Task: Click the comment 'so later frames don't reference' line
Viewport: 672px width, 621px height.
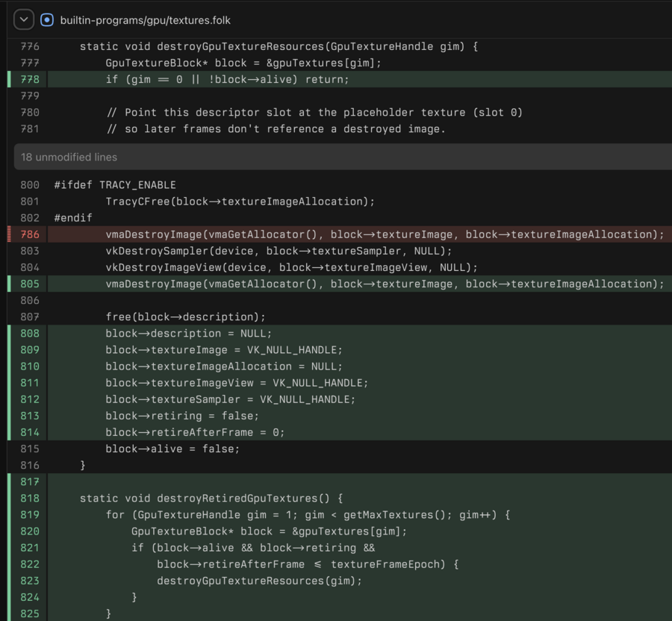Action: [x=276, y=129]
